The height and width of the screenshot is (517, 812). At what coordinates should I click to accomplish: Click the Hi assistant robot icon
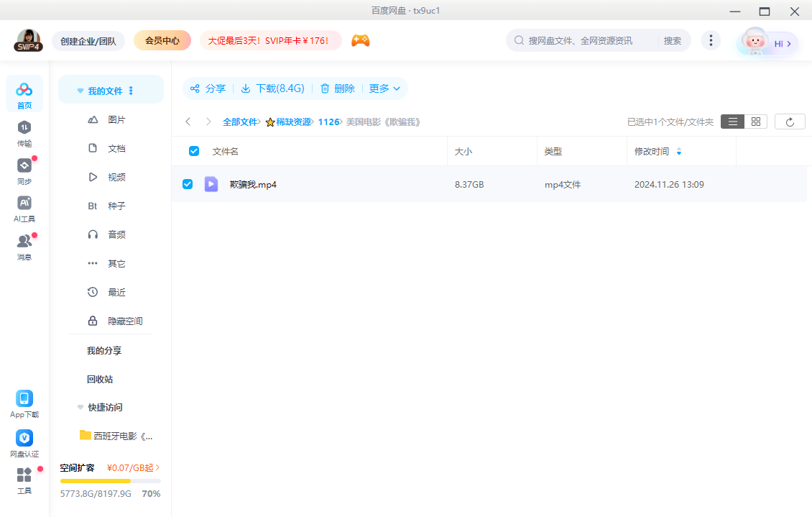pos(754,42)
